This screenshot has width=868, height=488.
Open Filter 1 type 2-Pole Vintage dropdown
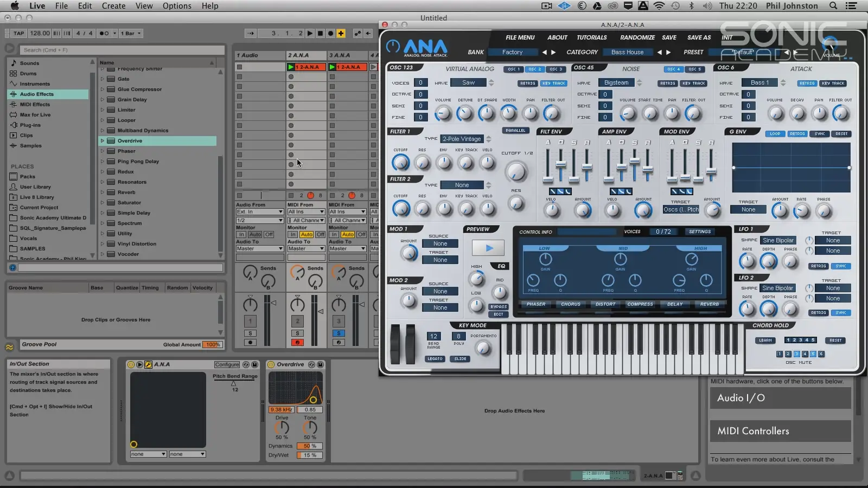[x=462, y=139]
